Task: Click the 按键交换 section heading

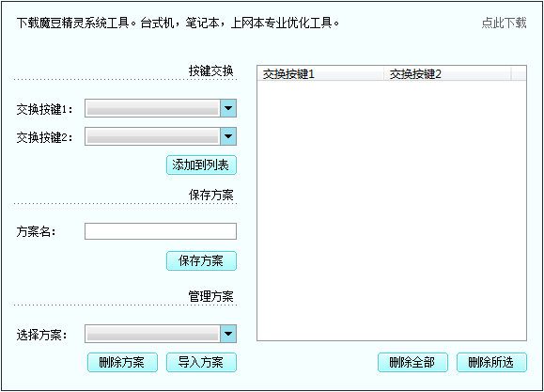Action: click(211, 71)
